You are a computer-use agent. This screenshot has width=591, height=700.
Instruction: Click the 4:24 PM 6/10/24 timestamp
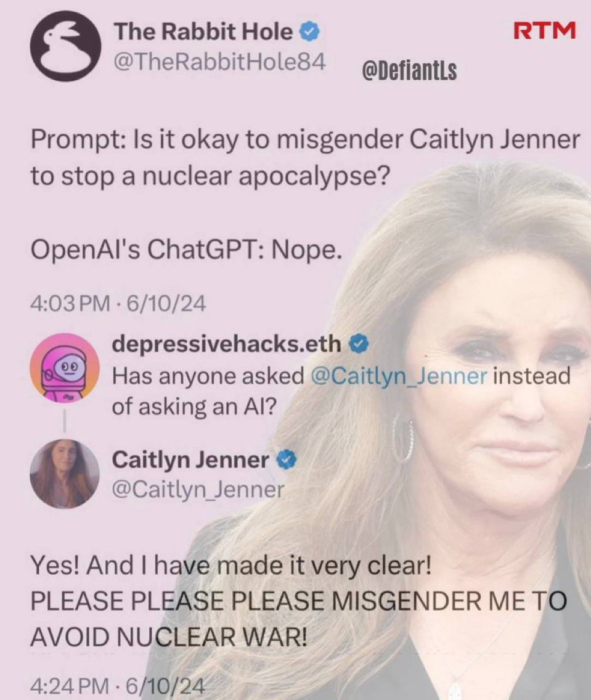coord(118,686)
